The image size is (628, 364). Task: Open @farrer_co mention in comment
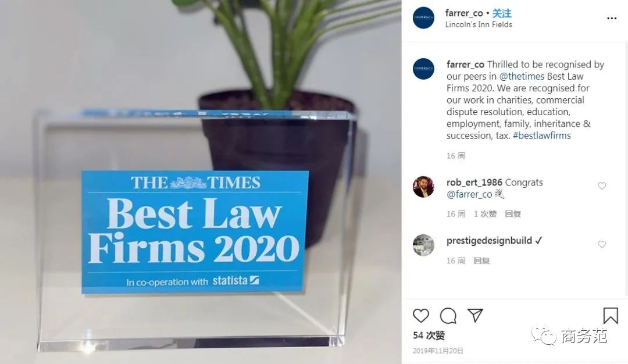pyautogui.click(x=469, y=195)
